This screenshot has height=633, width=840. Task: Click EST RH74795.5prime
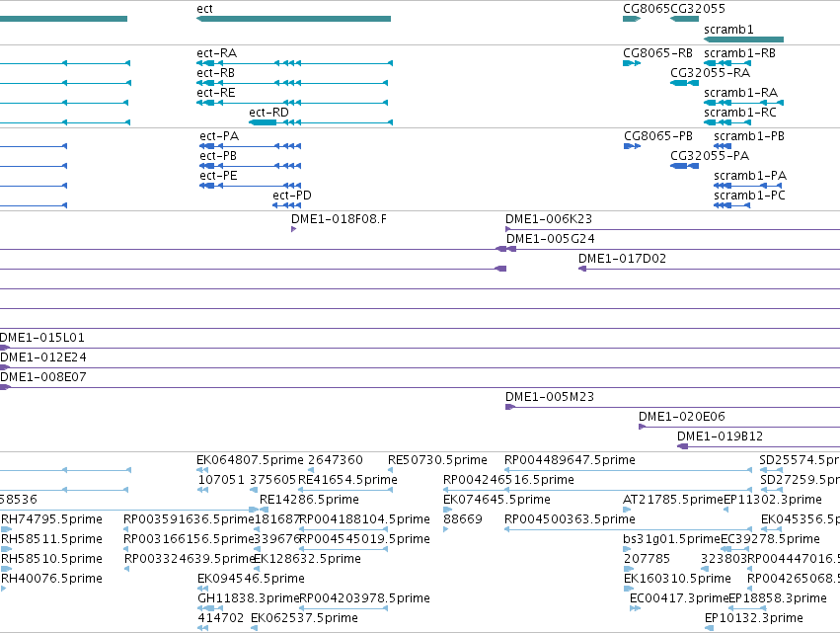pyautogui.click(x=51, y=519)
